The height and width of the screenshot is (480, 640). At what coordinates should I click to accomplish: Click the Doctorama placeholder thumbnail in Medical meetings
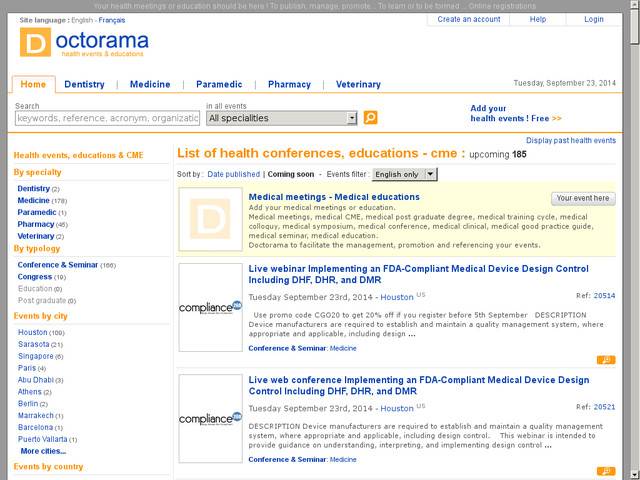[x=211, y=219]
